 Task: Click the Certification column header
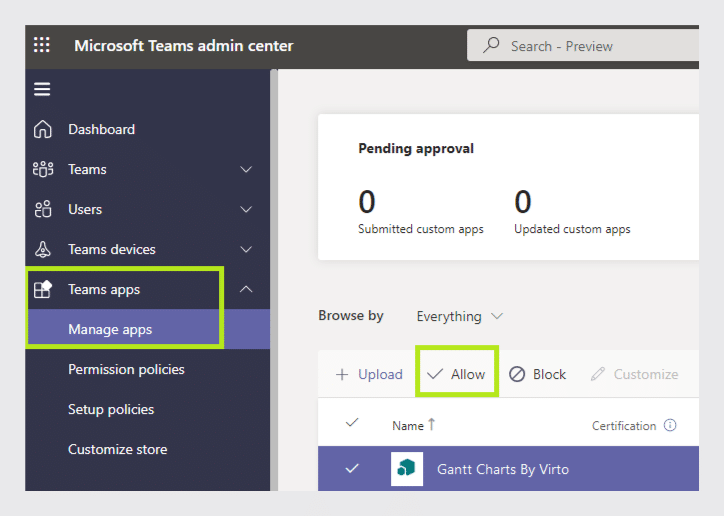[x=624, y=426]
